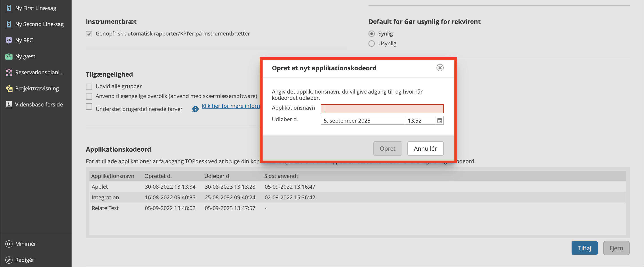Image resolution: width=644 pixels, height=267 pixels.
Task: Enable Udvid alle grupper checkbox
Action: [89, 87]
